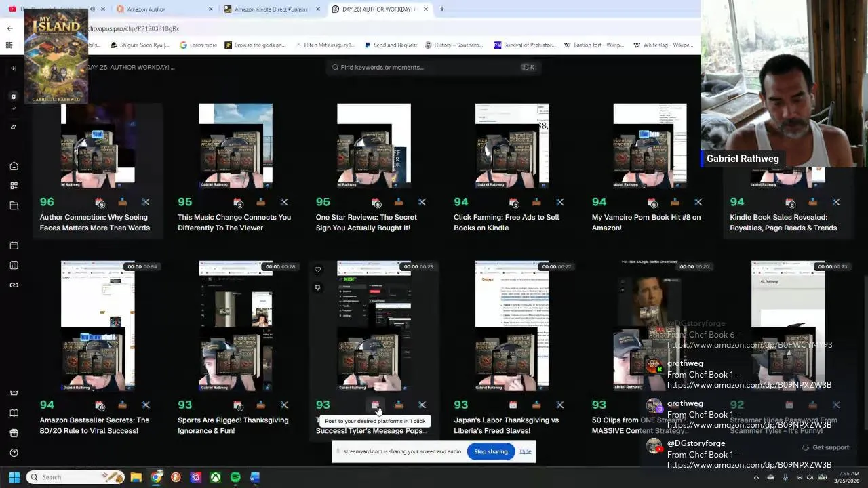
Task: Open the 'Author Connection' clip thumbnail
Action: pyautogui.click(x=98, y=145)
